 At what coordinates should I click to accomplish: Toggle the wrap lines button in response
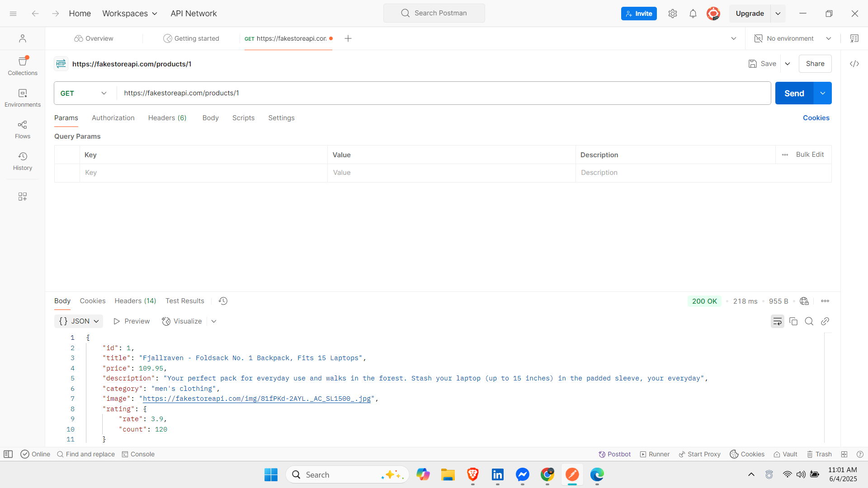click(777, 321)
